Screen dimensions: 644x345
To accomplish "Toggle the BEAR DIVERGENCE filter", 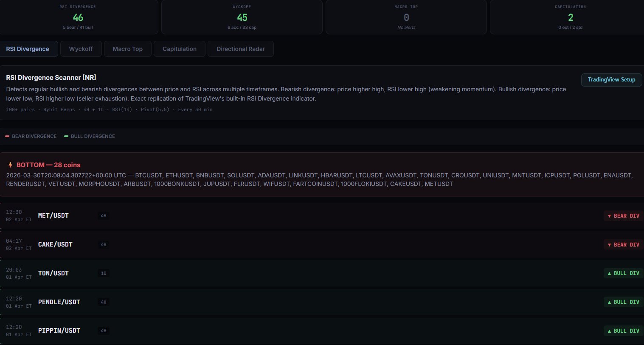I will point(31,136).
